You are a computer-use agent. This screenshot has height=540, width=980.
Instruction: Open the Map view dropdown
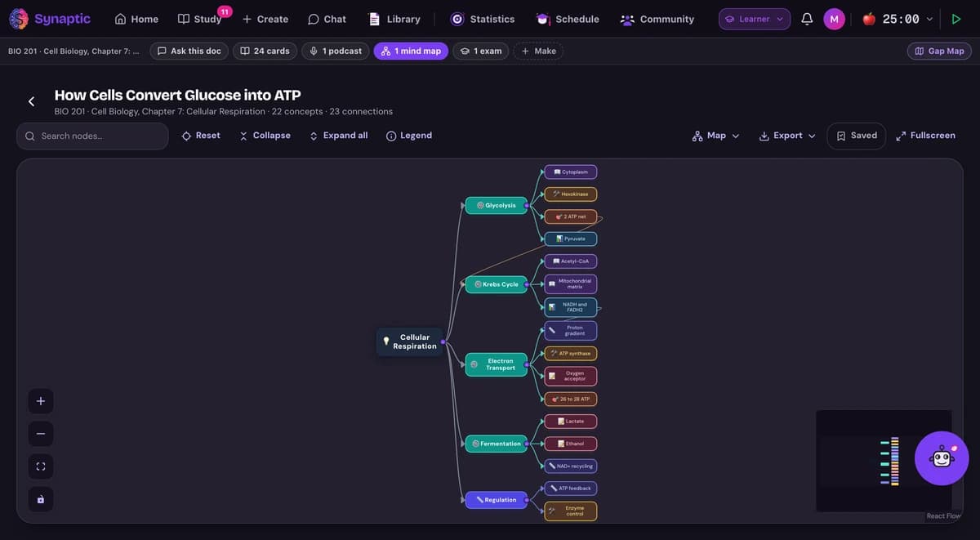click(x=715, y=136)
